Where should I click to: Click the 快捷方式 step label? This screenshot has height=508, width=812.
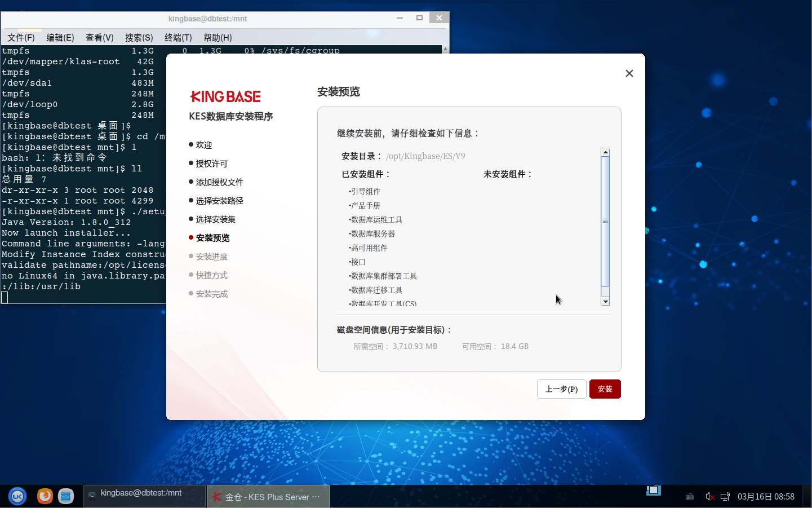211,275
